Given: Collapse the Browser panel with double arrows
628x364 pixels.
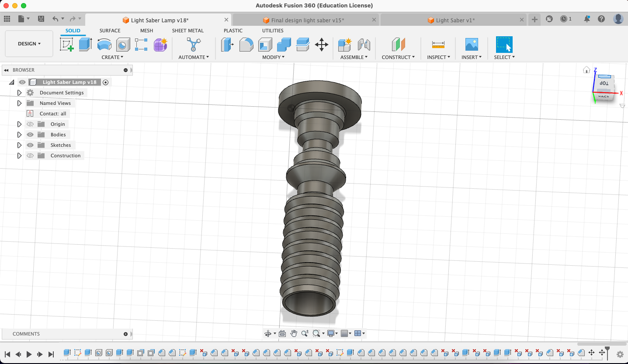Looking at the screenshot, I should click(x=6, y=70).
